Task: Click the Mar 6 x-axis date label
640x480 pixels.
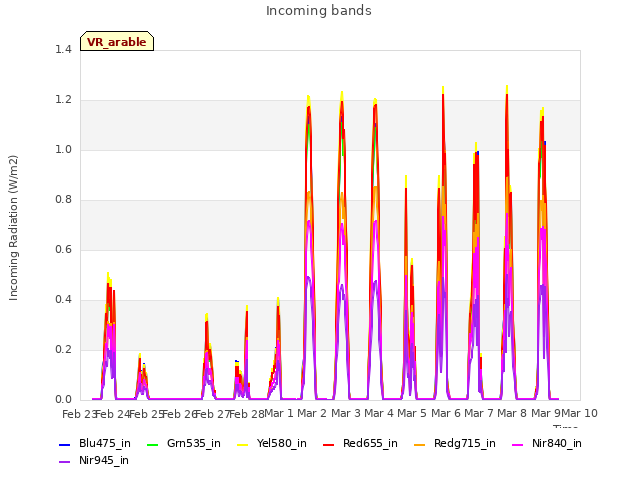Action: point(446,413)
